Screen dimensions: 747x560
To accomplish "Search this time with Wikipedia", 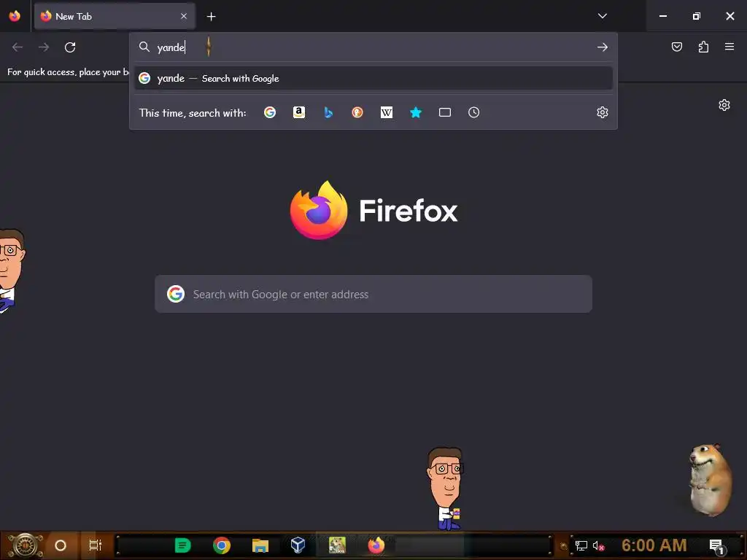I will [x=387, y=112].
